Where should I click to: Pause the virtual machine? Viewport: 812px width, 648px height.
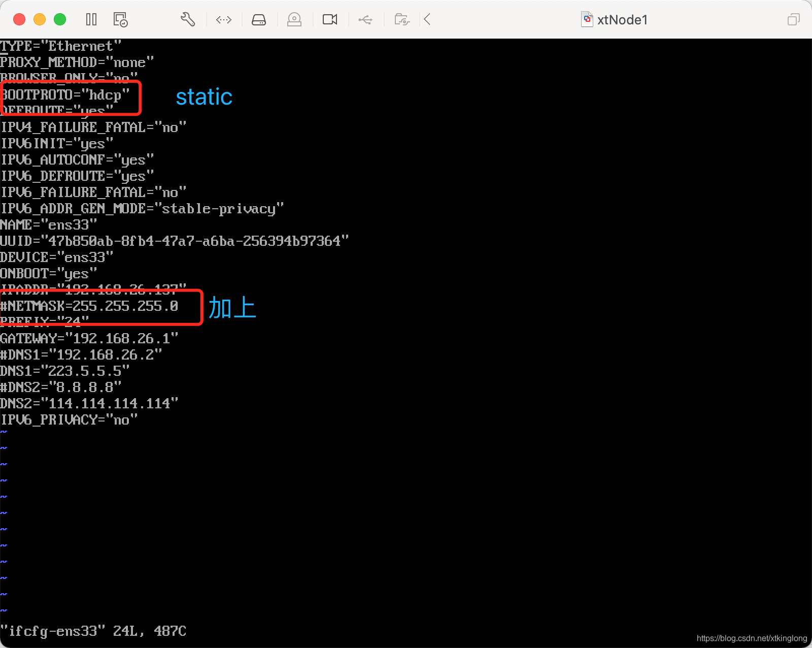pyautogui.click(x=91, y=20)
